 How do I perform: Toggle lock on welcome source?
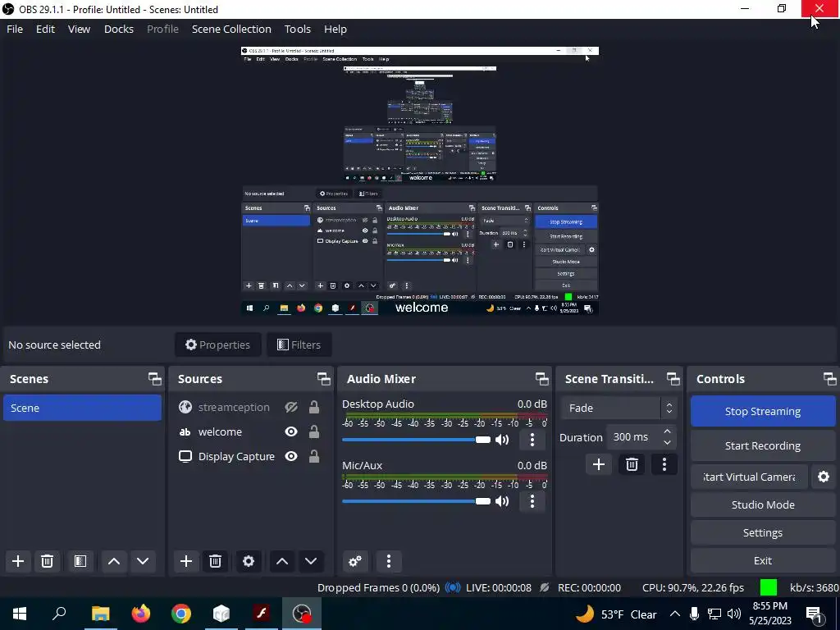coord(314,431)
